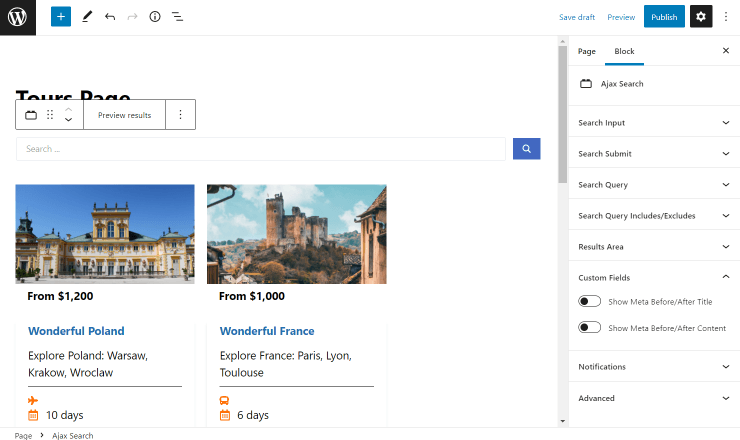
Task: Click Save draft
Action: tap(577, 17)
